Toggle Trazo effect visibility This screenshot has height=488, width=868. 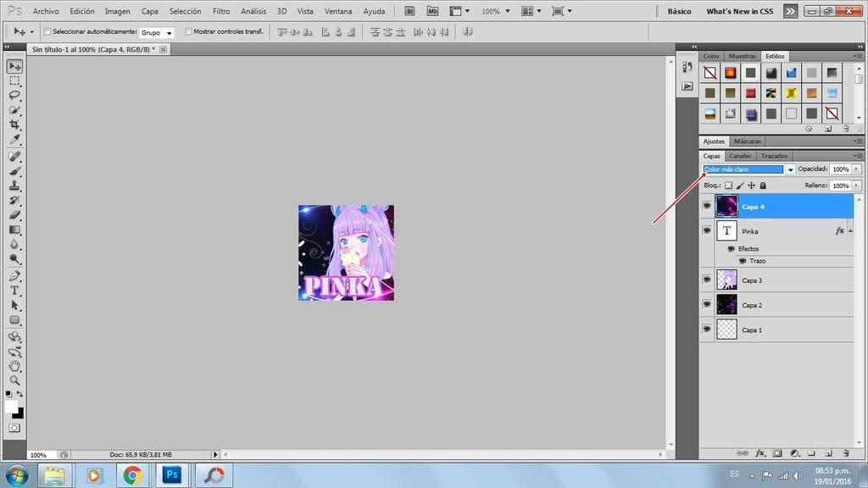coord(743,261)
